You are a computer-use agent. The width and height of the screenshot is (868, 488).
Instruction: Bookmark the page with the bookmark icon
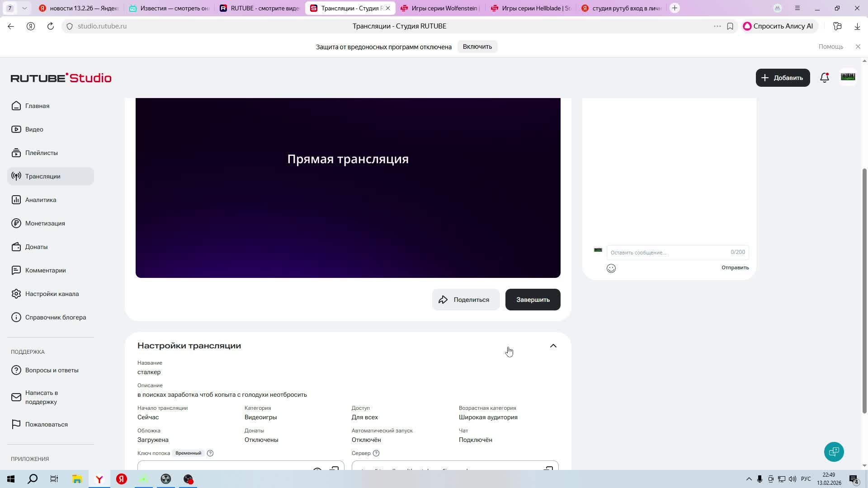click(x=730, y=26)
